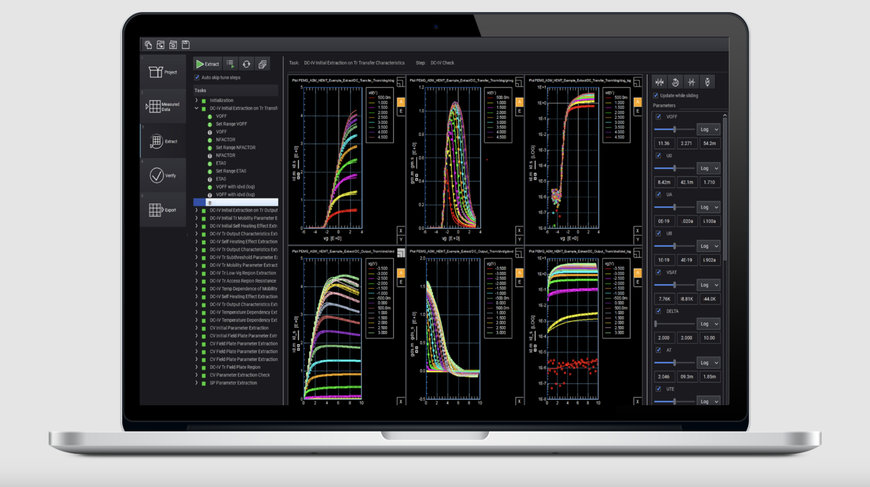Maximize the top right log plot via corner icon

[x=637, y=83]
